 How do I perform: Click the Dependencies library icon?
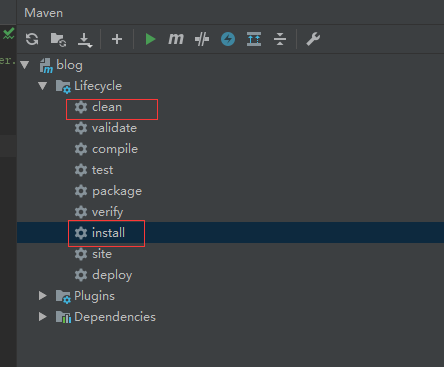click(x=63, y=317)
